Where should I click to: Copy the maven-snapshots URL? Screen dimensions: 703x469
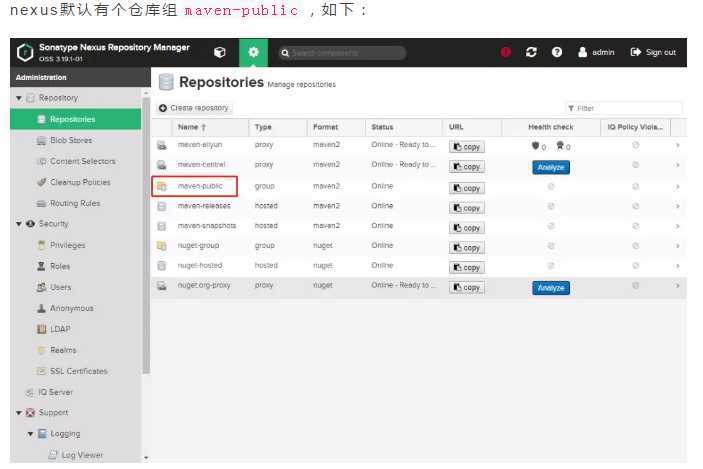point(467,228)
